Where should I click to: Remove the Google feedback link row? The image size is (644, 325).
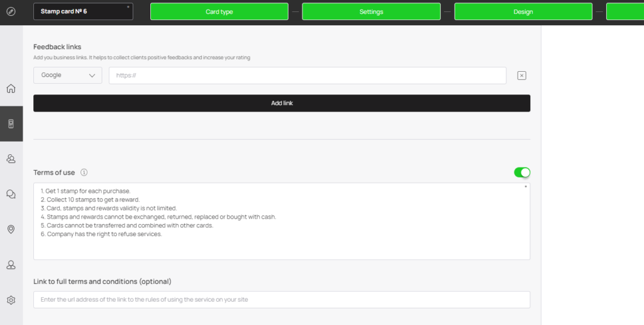pos(521,76)
